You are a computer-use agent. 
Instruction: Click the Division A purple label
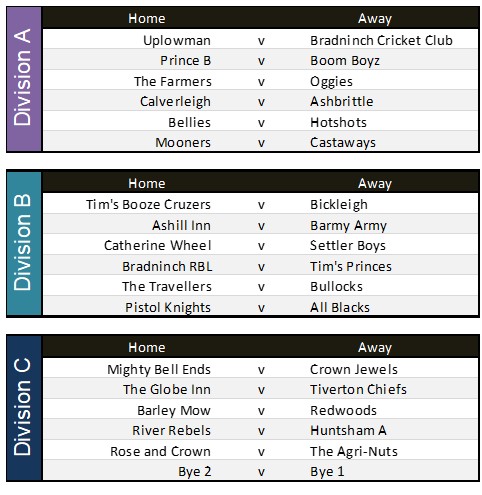[24, 79]
